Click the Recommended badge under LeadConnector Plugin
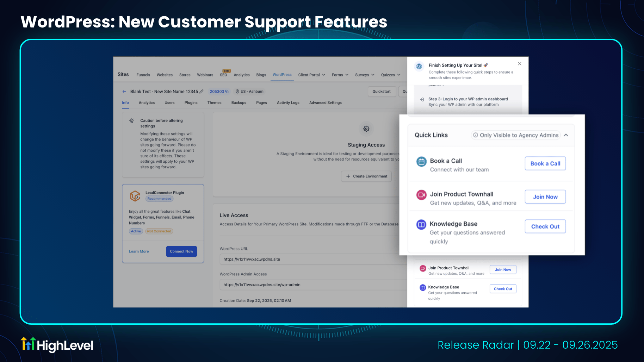This screenshot has width=644, height=362. click(160, 199)
